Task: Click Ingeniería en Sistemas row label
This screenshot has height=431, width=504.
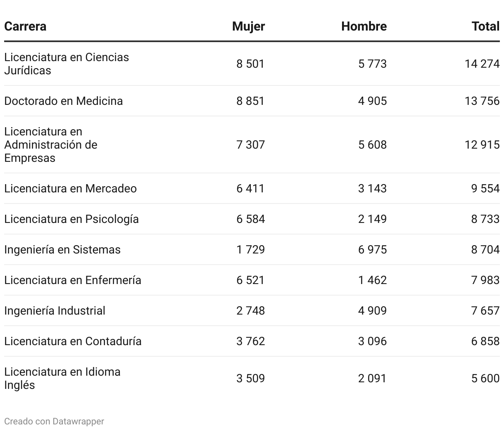Action: tap(62, 249)
